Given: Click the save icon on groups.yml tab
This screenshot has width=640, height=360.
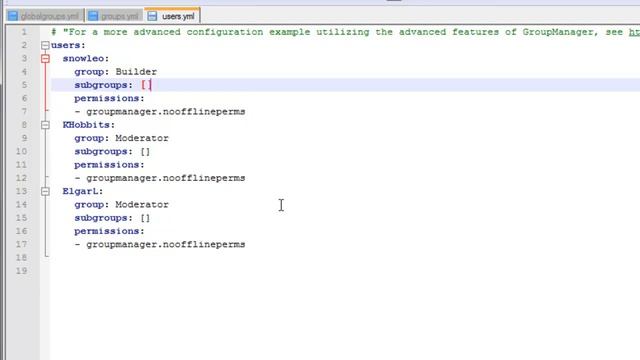Looking at the screenshot, I should [93, 16].
